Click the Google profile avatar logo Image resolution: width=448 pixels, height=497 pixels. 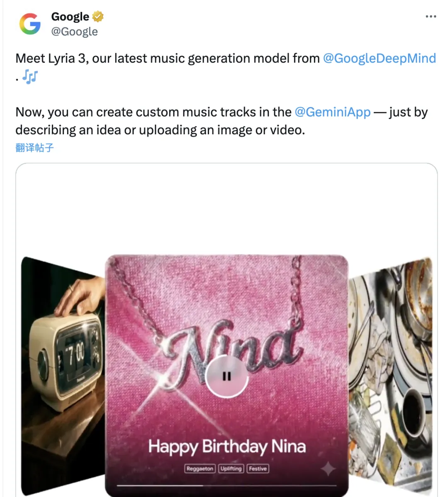point(30,24)
